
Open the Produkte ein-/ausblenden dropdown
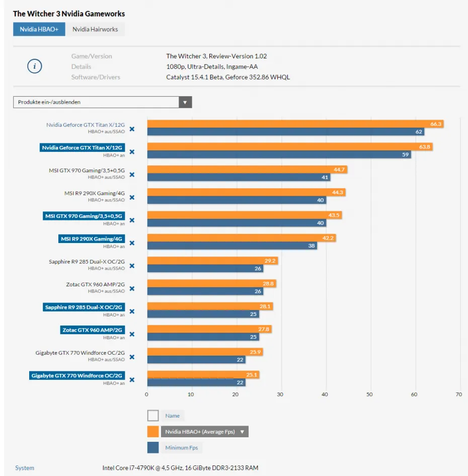[102, 102]
